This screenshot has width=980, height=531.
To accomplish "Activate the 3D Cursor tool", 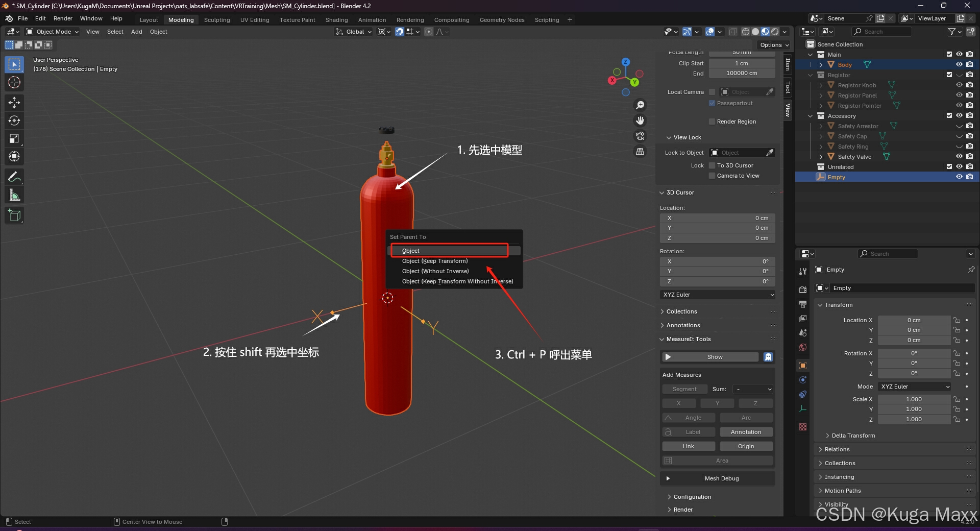I will (14, 82).
